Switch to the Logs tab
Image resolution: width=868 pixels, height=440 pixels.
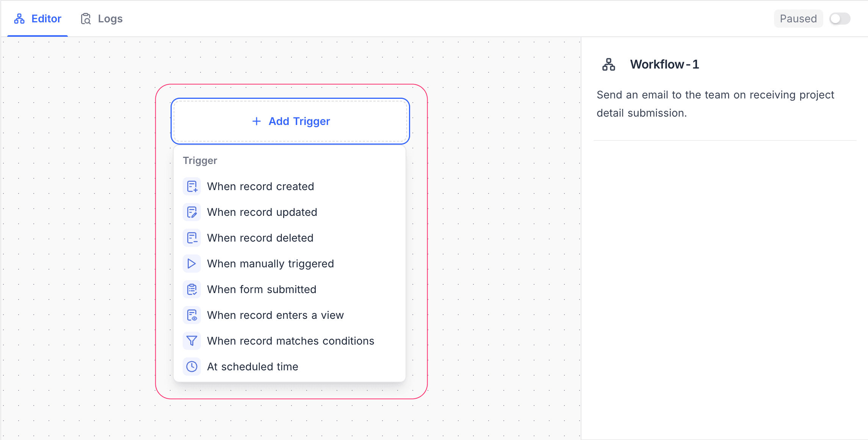(110, 18)
